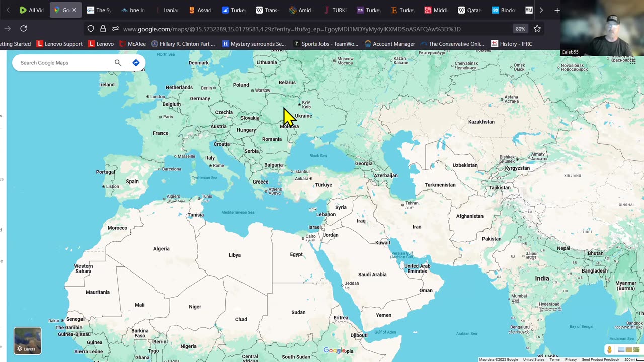Click the Syria label on map
This screenshot has width=644, height=362.
341,207
